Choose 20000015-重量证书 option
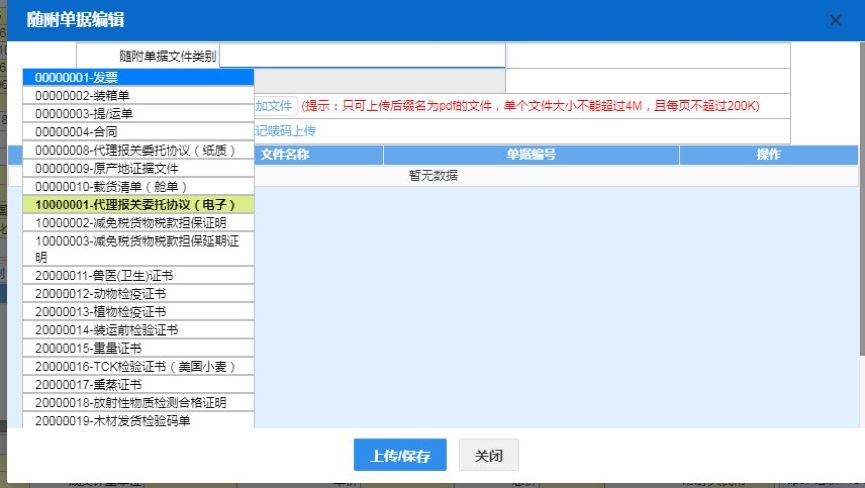 pos(138,348)
